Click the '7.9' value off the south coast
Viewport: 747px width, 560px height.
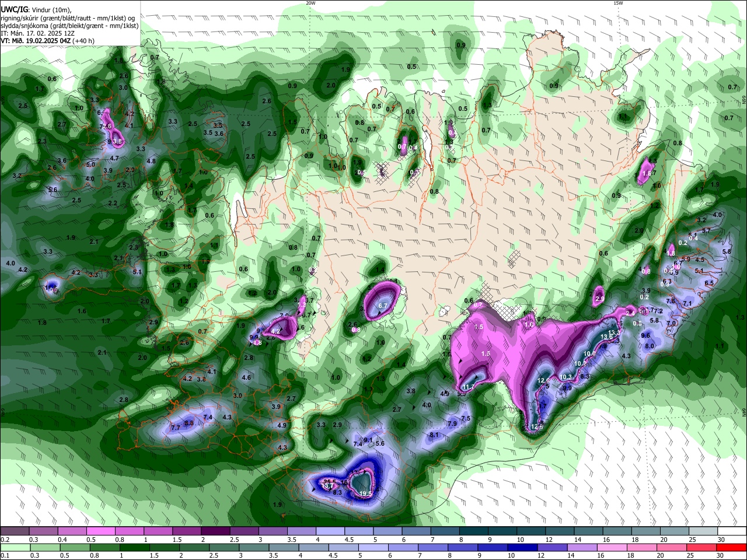click(x=452, y=423)
